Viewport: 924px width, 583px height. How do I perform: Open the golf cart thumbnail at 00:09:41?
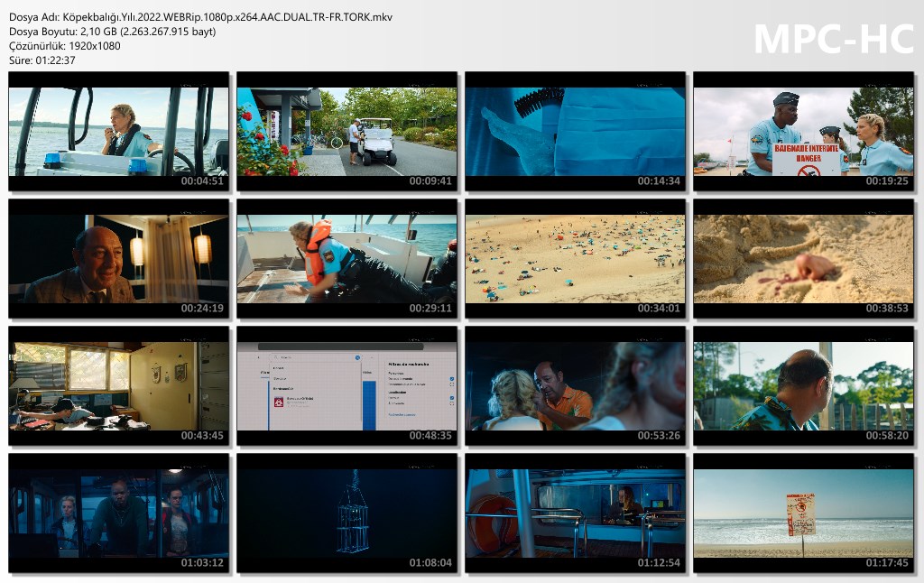pyautogui.click(x=347, y=132)
